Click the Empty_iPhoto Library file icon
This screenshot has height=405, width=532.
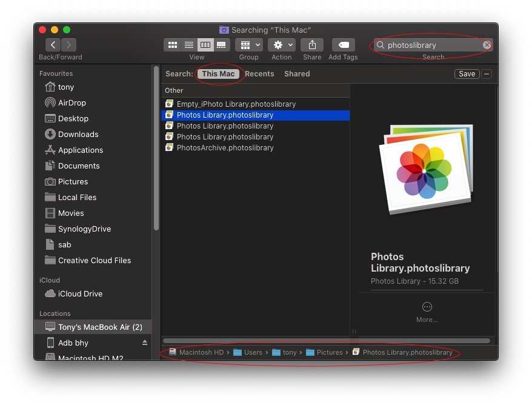[x=169, y=104]
